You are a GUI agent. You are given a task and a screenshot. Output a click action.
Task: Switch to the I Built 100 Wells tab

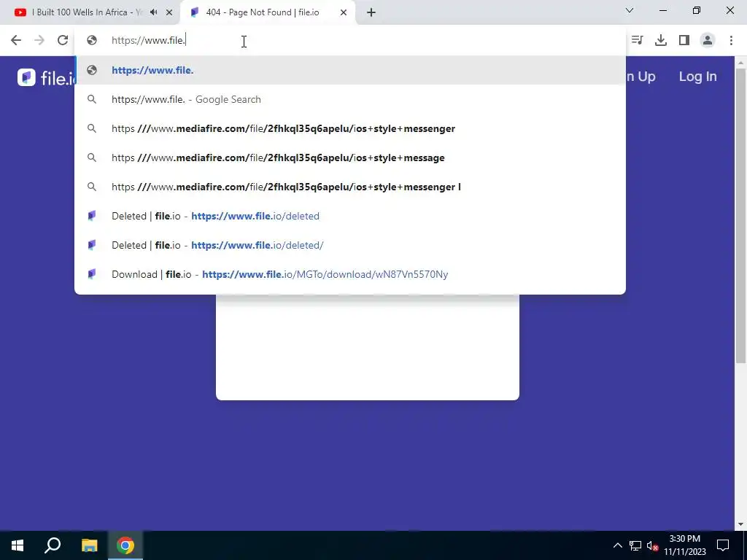[87, 12]
